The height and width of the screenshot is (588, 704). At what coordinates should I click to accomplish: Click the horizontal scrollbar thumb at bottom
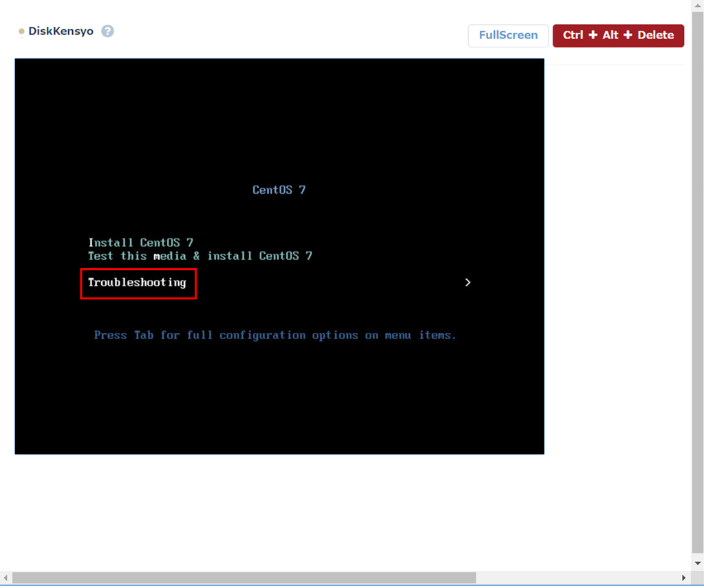click(x=244, y=578)
